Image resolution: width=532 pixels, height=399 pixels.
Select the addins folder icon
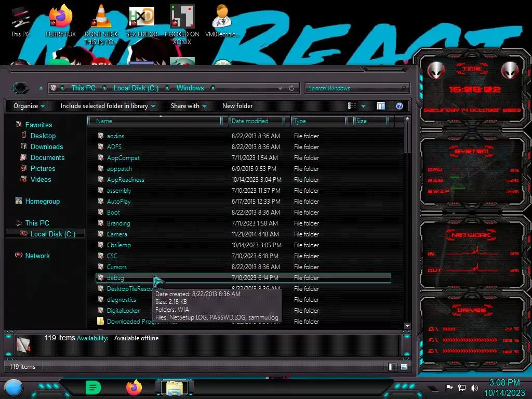point(100,136)
